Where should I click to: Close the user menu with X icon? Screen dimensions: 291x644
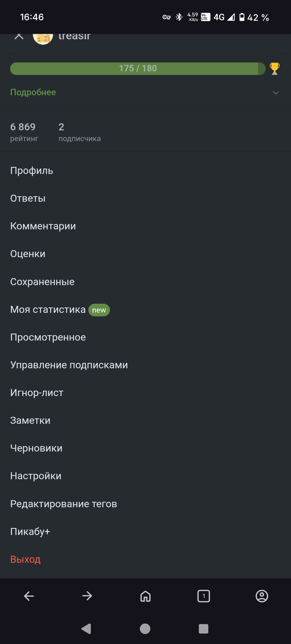coord(19,36)
